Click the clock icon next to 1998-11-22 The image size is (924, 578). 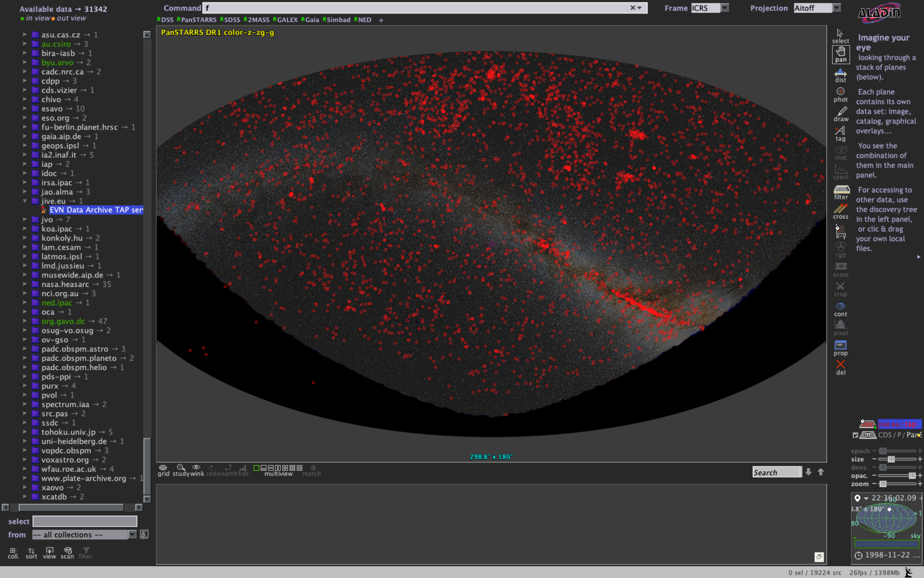(858, 555)
